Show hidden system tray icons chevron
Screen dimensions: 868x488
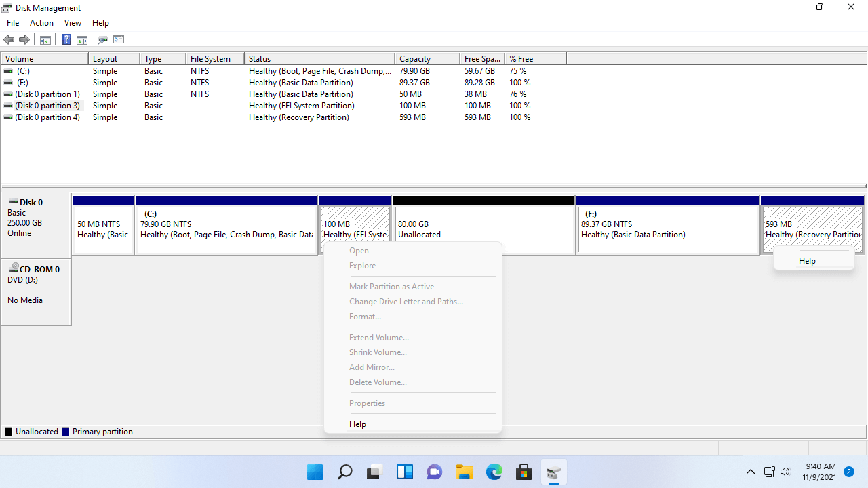[x=750, y=472]
